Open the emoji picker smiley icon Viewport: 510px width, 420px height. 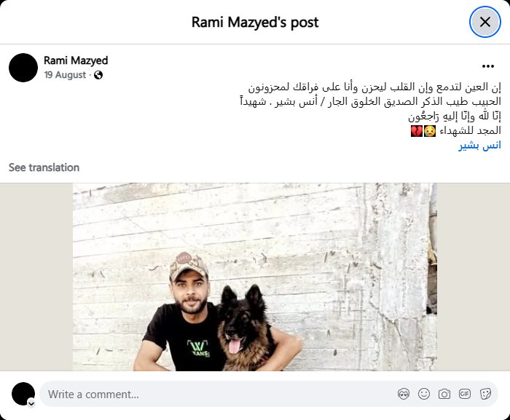(x=424, y=394)
